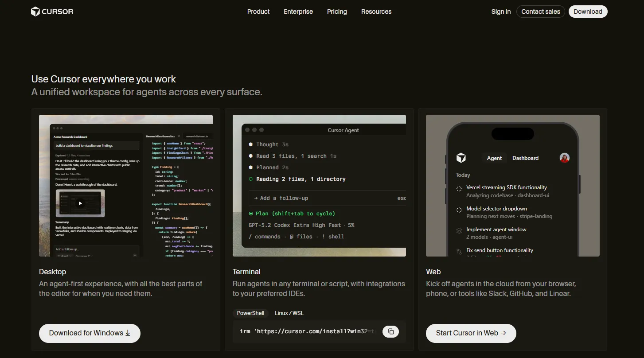Open the Product navigation menu
The width and height of the screenshot is (644, 358).
[258, 12]
